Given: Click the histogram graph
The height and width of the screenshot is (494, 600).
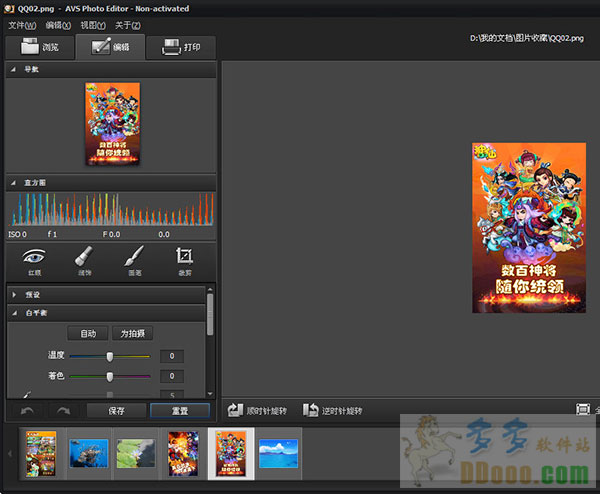Looking at the screenshot, I should (x=111, y=209).
